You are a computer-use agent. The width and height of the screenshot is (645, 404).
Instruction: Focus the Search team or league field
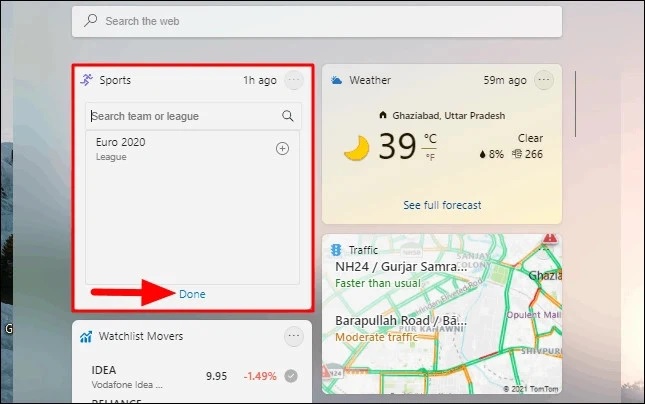click(x=185, y=116)
